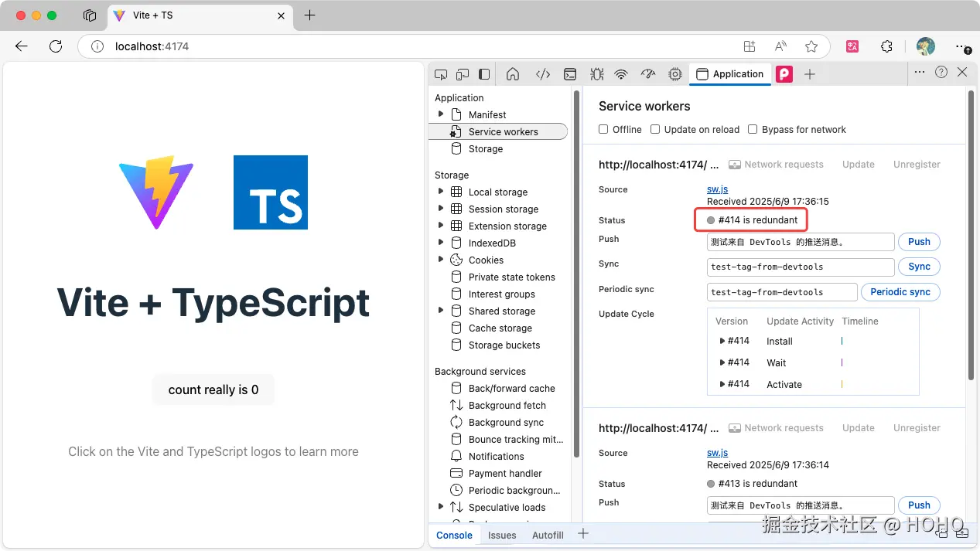Expand Shared storage tree node
This screenshot has width=980, height=551.
(x=441, y=311)
